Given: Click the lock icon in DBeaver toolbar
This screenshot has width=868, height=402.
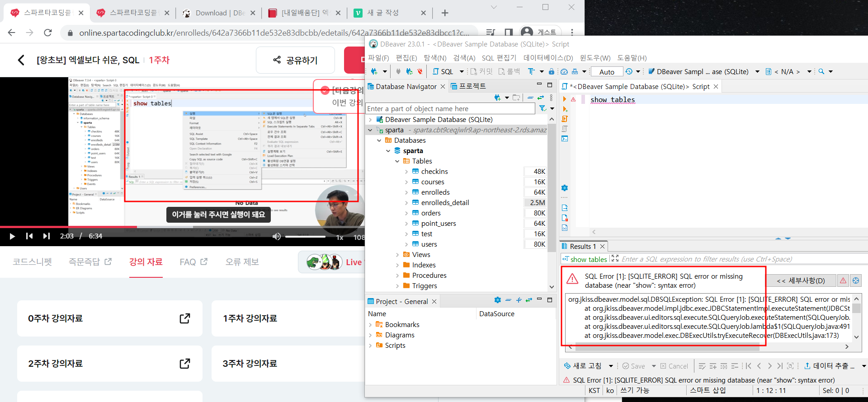Looking at the screenshot, I should click(x=552, y=71).
